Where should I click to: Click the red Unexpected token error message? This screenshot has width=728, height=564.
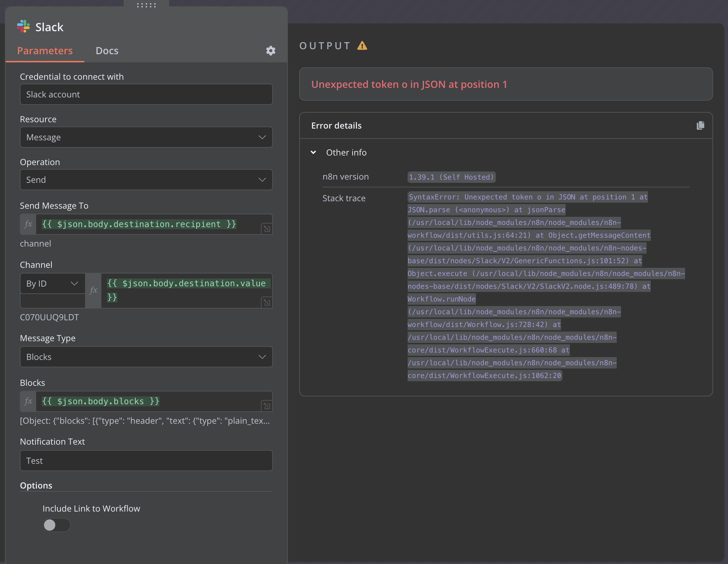tap(409, 84)
